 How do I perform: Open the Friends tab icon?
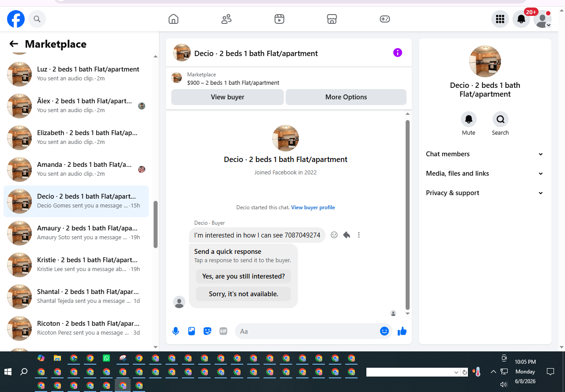(226, 19)
